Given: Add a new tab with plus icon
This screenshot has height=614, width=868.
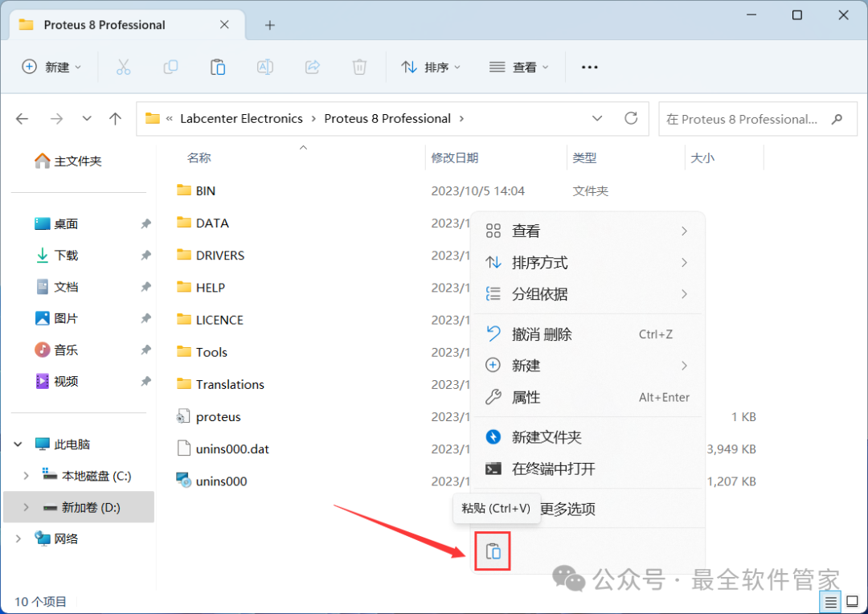Looking at the screenshot, I should 269,25.
